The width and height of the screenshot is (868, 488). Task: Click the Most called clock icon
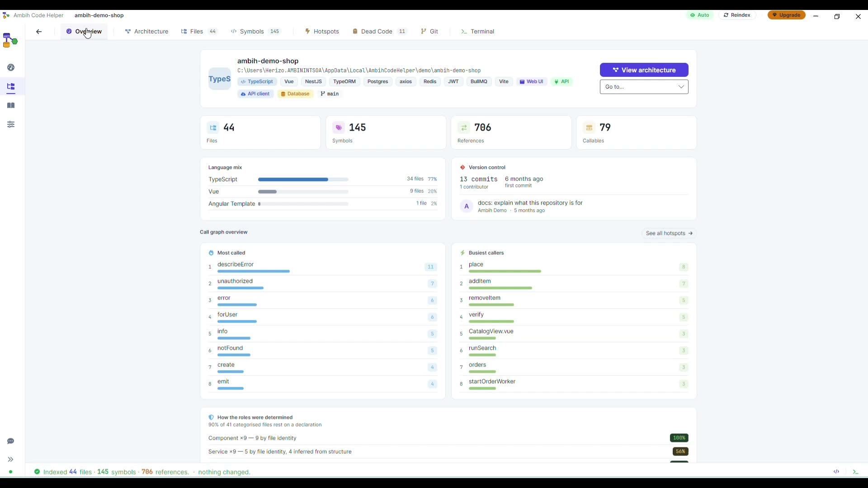click(x=211, y=253)
